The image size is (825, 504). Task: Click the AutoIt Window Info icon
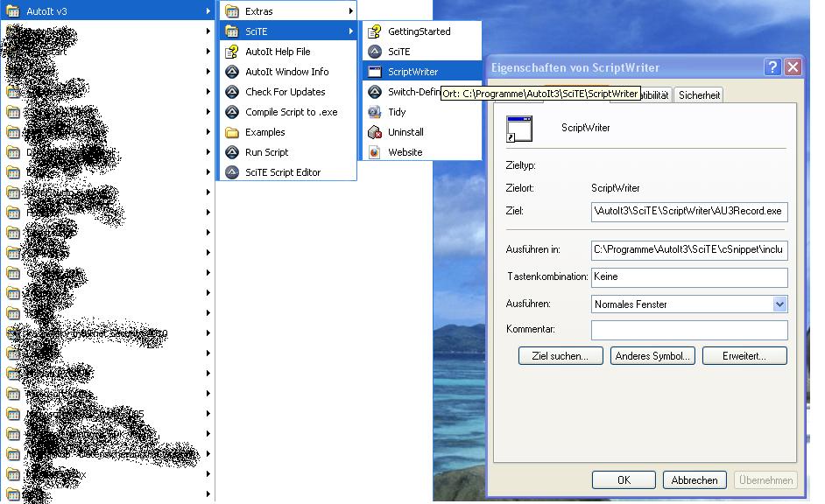point(232,72)
